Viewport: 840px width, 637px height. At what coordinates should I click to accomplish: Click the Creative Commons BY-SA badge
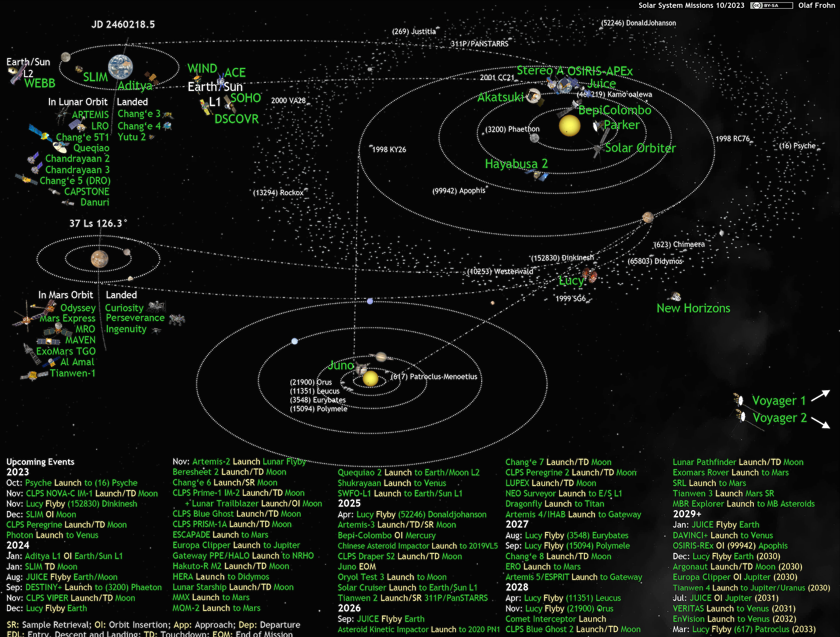(771, 6)
